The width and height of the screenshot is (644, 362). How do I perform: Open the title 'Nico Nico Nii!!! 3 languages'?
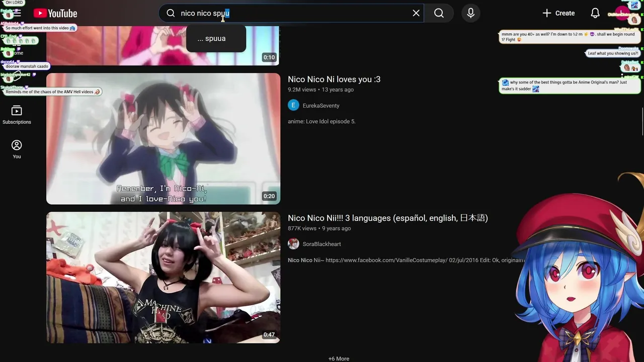tap(388, 218)
